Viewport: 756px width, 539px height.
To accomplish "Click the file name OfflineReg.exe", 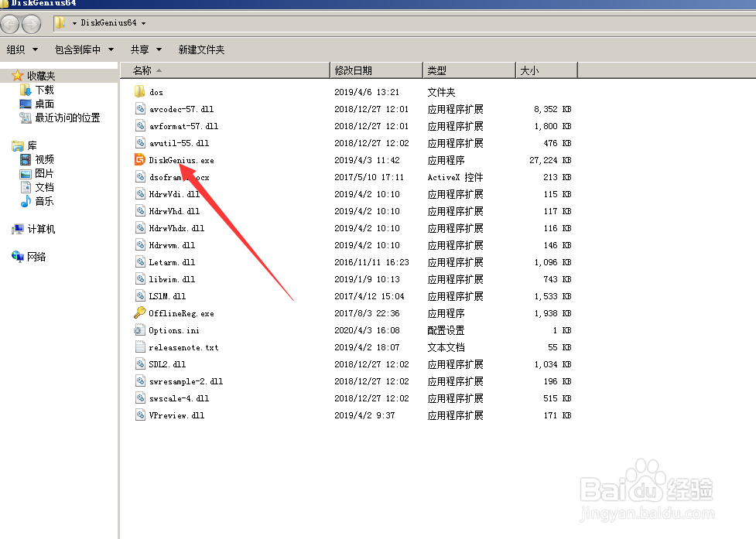I will click(x=181, y=313).
